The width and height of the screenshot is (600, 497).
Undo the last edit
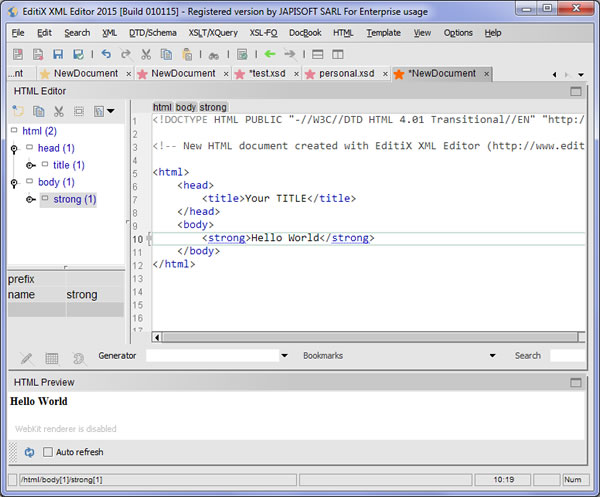(x=106, y=54)
